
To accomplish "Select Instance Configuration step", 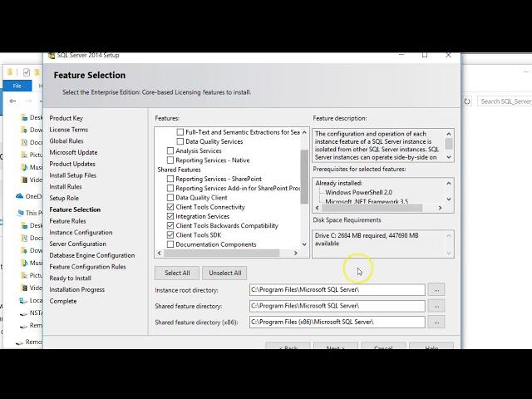I will point(81,233).
